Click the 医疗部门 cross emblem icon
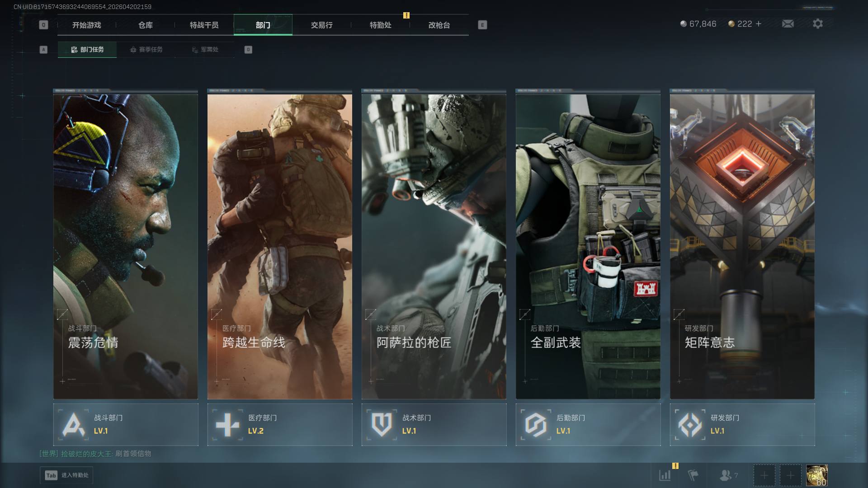 227,425
